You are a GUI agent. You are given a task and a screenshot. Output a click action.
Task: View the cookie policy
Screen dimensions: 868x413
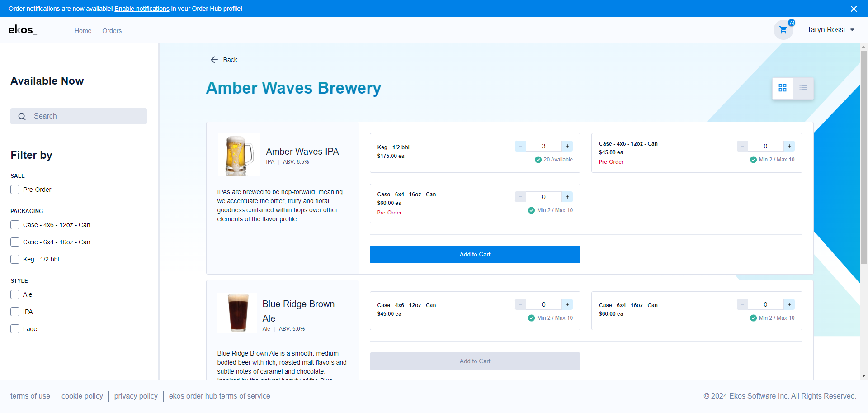[82, 396]
